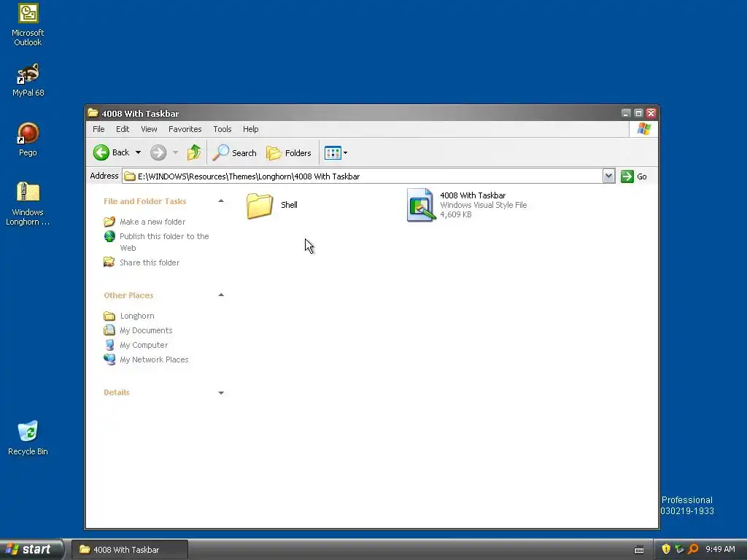Screen dimensions: 747x560
Task: Click the Windows flag logo in menu bar
Action: point(643,129)
